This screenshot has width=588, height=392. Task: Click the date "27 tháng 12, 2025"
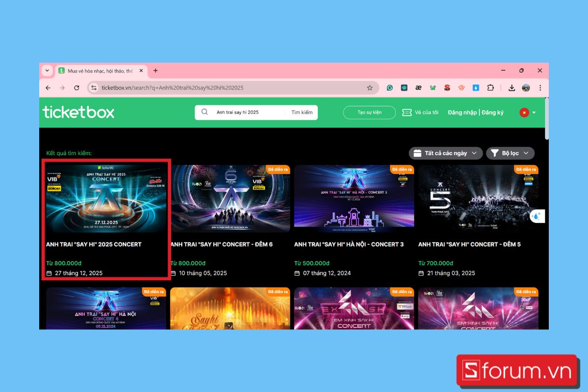78,273
